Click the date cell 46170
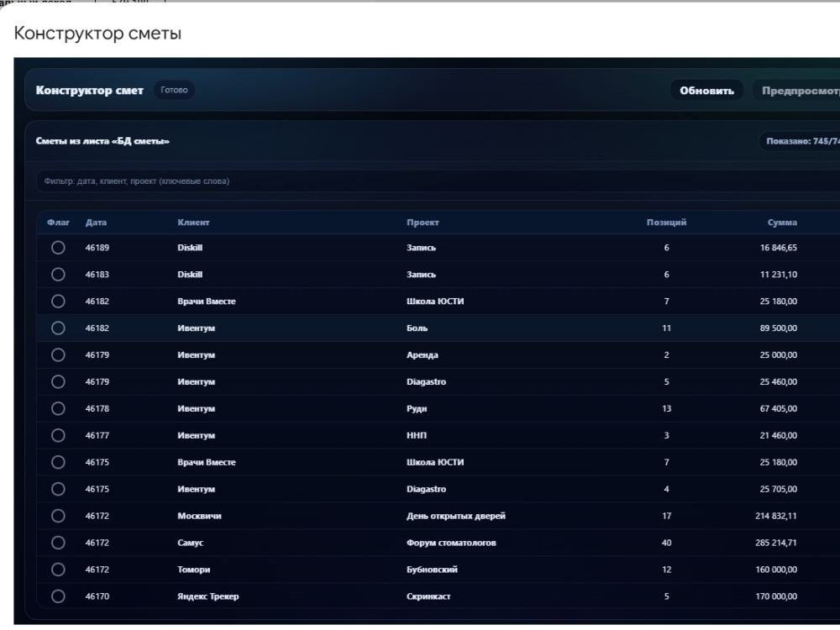840x630 pixels. [x=97, y=596]
